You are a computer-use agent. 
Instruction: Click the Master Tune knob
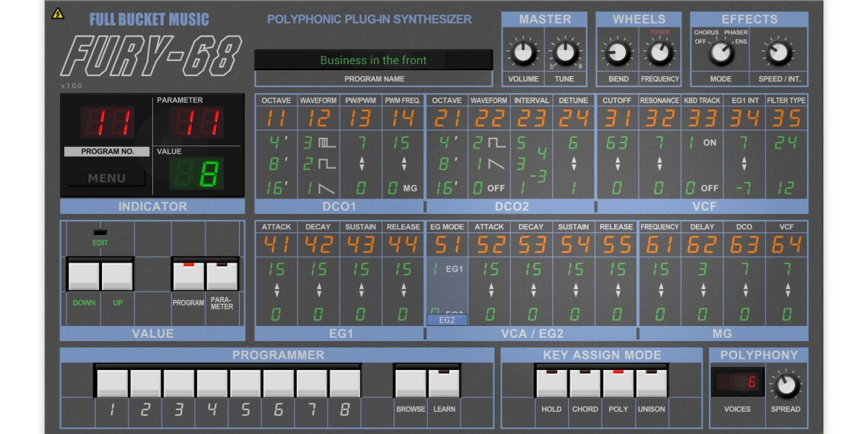pyautogui.click(x=564, y=53)
